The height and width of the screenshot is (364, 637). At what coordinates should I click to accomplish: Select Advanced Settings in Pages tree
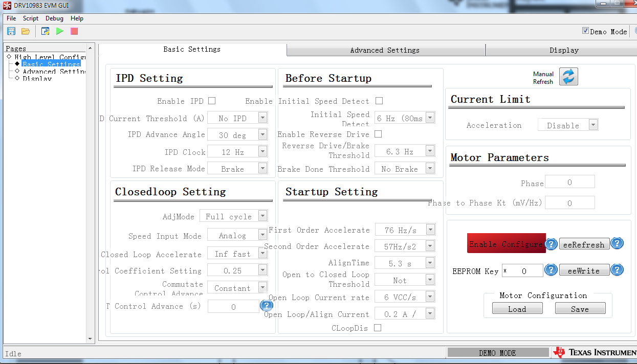pyautogui.click(x=54, y=72)
